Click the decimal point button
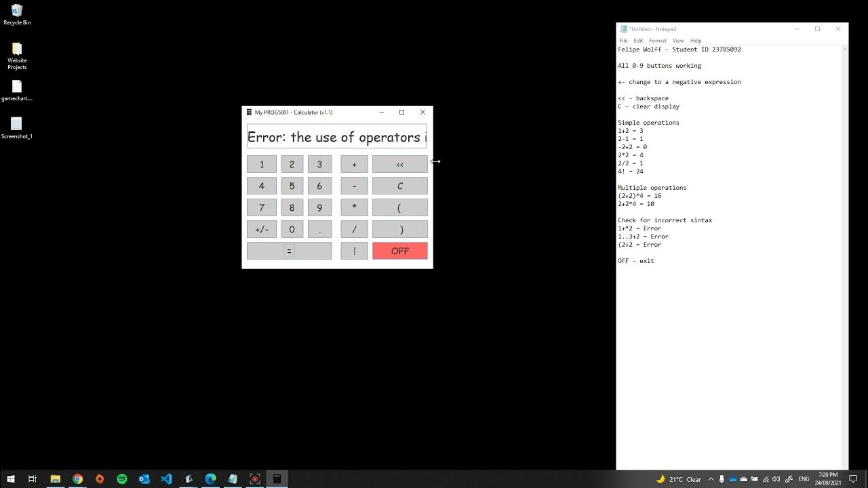 pyautogui.click(x=319, y=229)
